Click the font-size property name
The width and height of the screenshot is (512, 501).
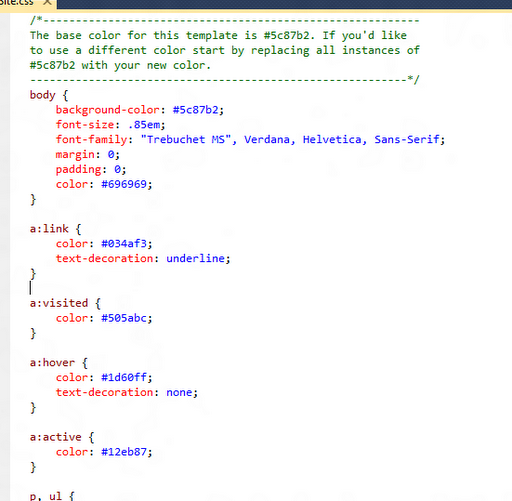(85, 125)
